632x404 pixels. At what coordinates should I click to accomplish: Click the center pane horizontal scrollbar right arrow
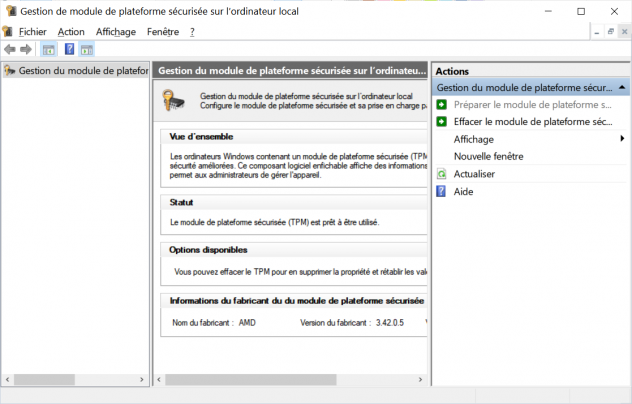tap(425, 380)
